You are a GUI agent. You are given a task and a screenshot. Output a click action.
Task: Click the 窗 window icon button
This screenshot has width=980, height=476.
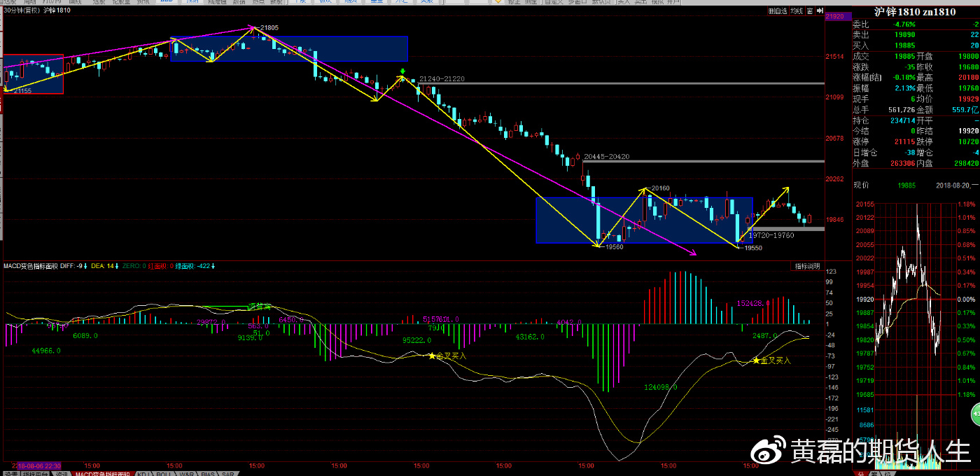coord(810,11)
